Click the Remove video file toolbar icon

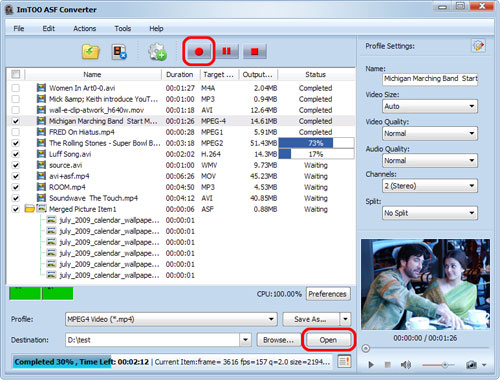click(x=119, y=52)
